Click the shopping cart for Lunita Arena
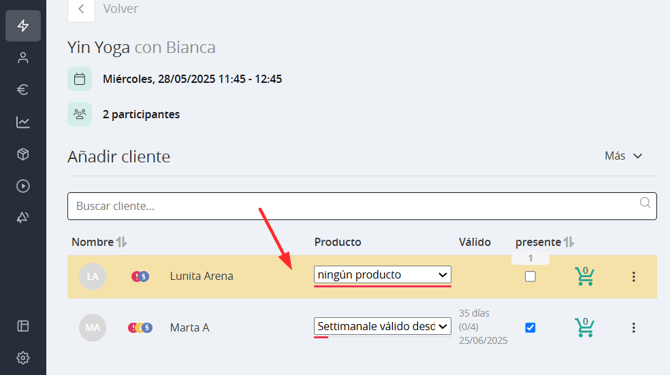670x375 pixels. pos(585,276)
